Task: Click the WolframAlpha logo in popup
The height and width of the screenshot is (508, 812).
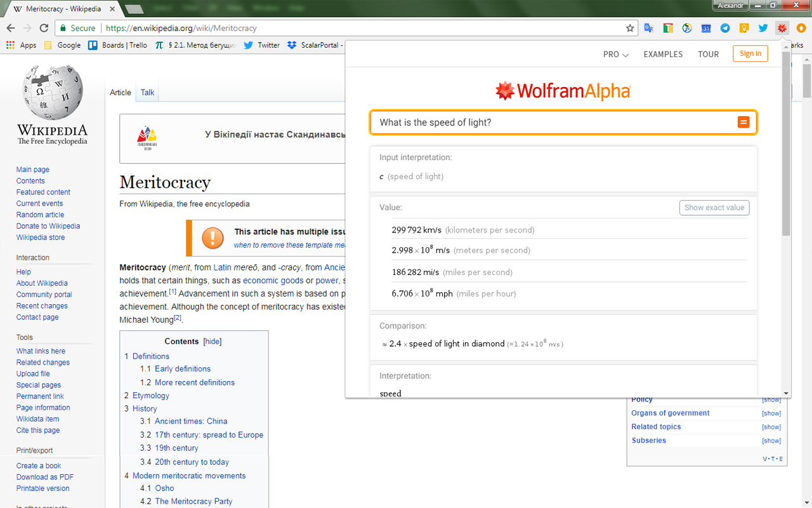Action: point(563,91)
